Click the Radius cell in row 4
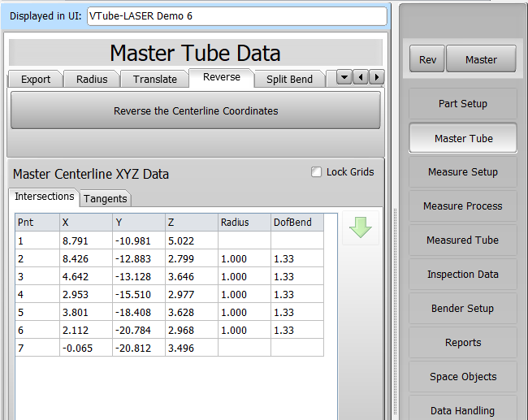This screenshot has height=420, width=528. coord(245,294)
